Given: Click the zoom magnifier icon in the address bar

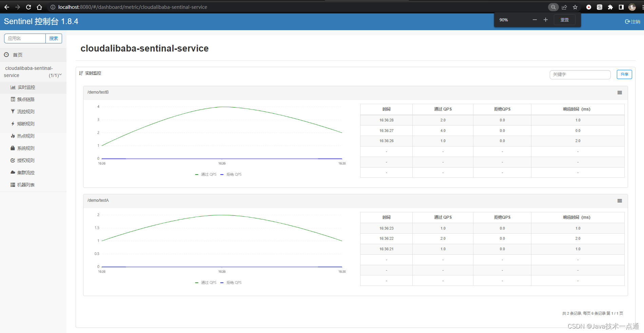Looking at the screenshot, I should (x=553, y=7).
